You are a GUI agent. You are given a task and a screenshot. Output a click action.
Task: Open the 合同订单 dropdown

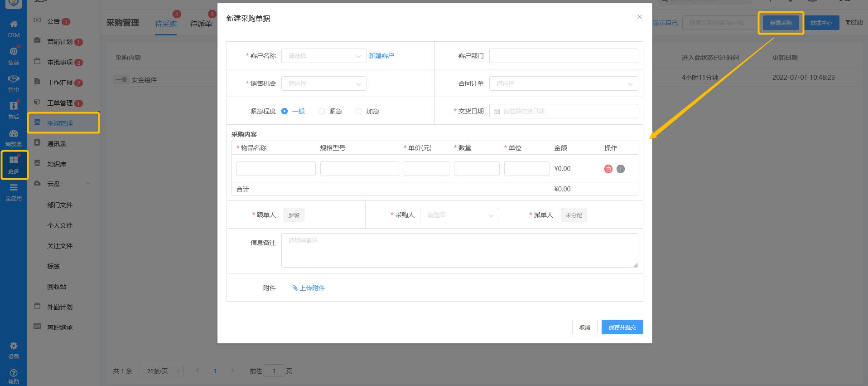coord(564,83)
